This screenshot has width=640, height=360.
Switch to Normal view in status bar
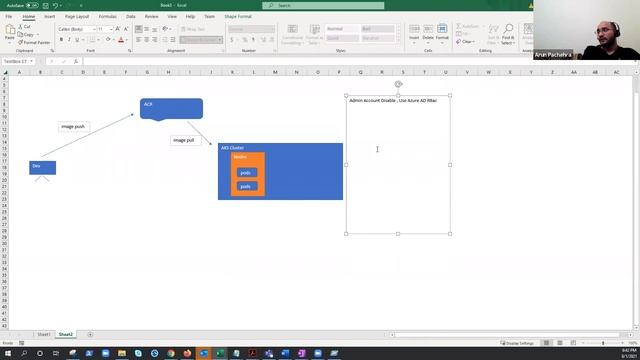point(546,343)
